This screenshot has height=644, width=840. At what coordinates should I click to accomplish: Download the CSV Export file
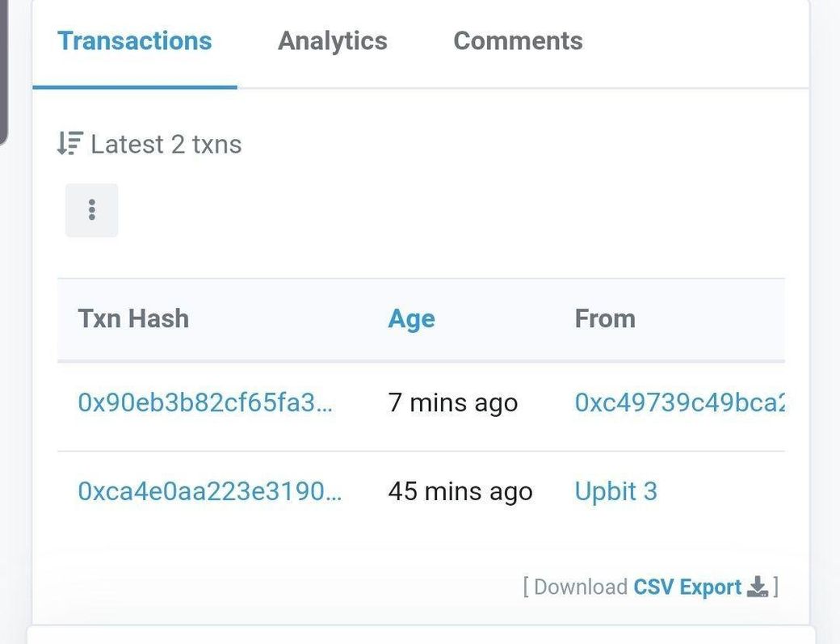point(687,587)
